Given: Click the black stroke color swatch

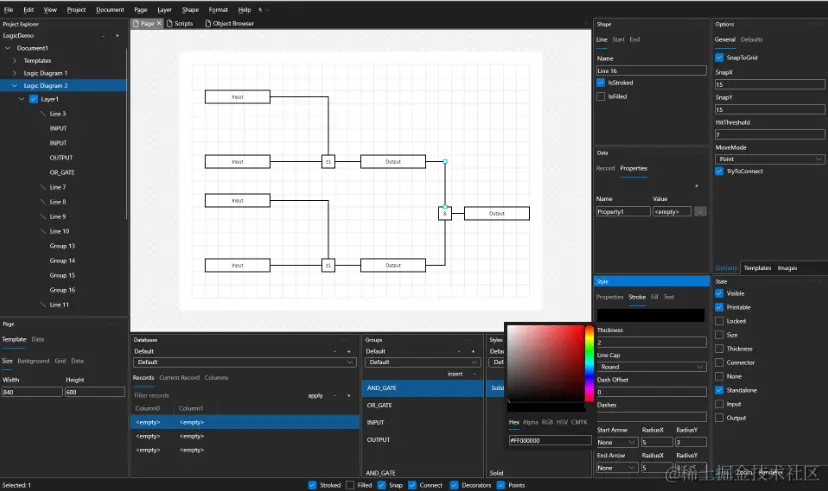Looking at the screenshot, I should pos(651,315).
